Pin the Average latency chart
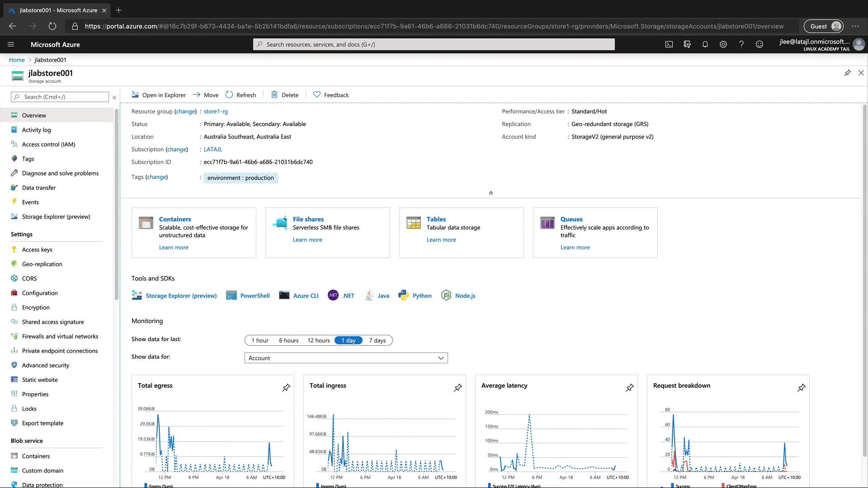 pyautogui.click(x=630, y=388)
